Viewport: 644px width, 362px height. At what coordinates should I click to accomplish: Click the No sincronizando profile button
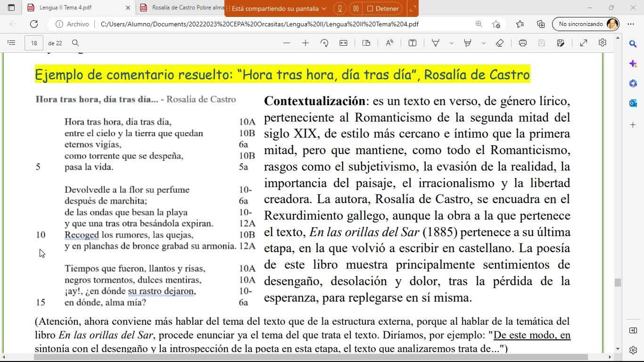point(586,24)
